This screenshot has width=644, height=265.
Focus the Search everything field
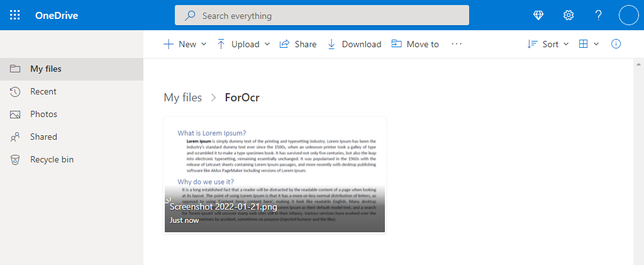[x=322, y=16]
